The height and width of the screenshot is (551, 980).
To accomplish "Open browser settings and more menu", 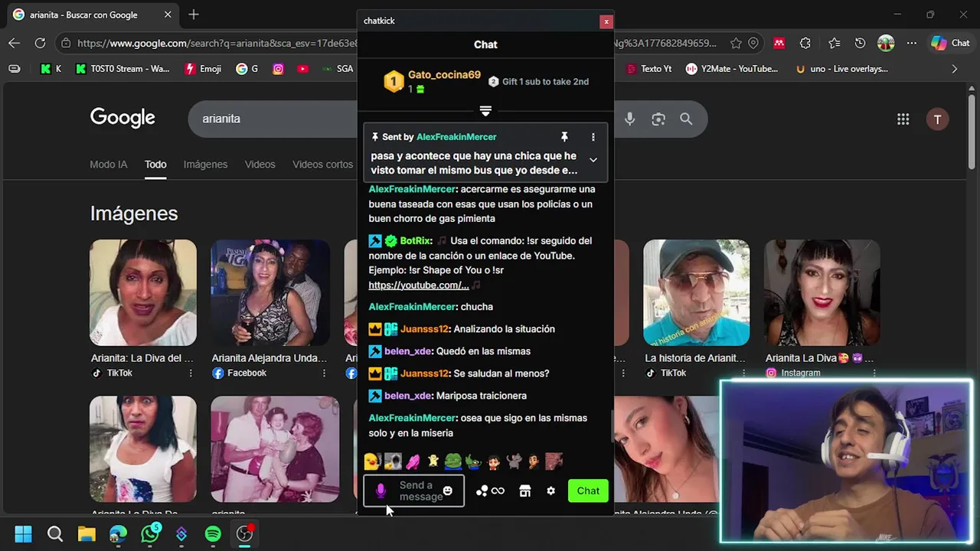I will tap(911, 44).
